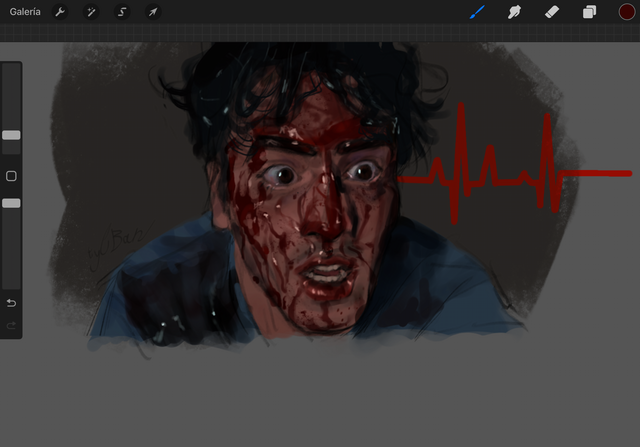Open the Adjustments magic wand menu

(x=91, y=12)
